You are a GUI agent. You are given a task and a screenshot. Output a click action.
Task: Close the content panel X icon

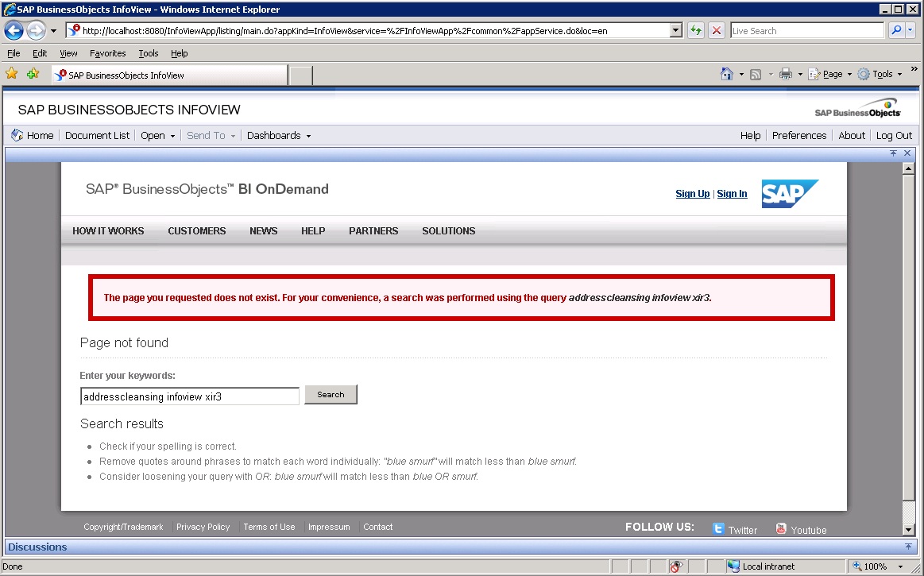(907, 153)
